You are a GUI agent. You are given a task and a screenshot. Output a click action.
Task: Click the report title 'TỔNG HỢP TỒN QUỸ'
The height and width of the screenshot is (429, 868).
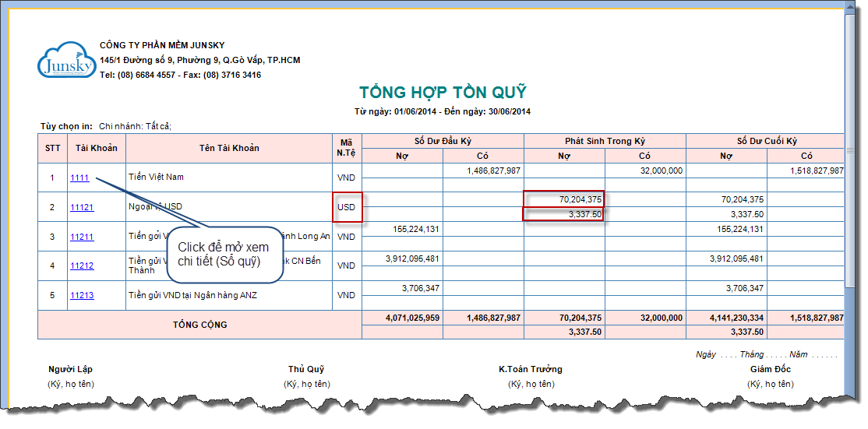pos(443,93)
